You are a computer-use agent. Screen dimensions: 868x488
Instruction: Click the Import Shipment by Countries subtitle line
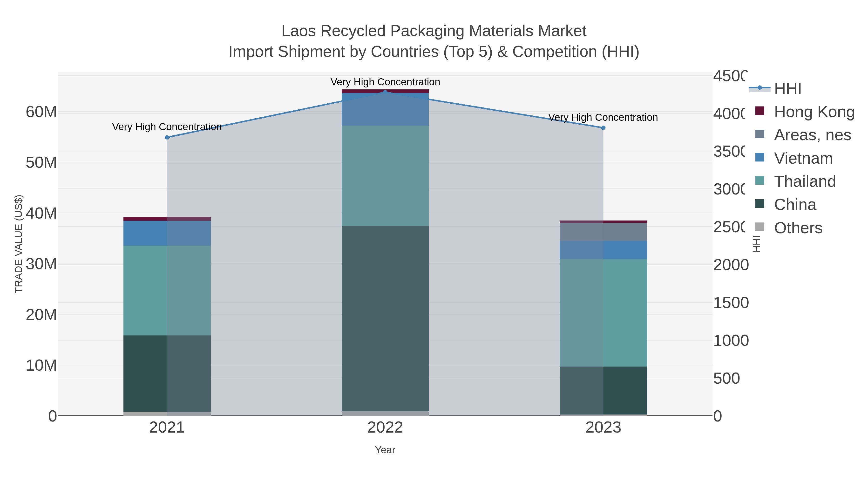pyautogui.click(x=434, y=52)
